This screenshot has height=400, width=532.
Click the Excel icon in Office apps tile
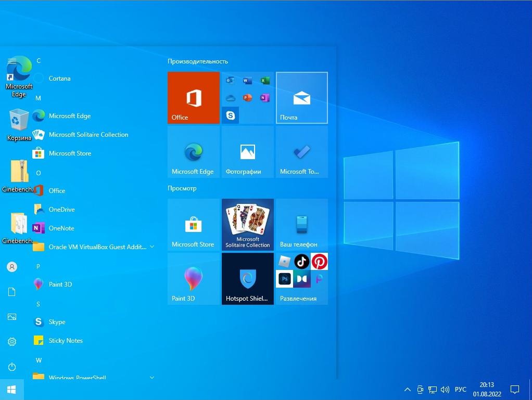tap(265, 81)
